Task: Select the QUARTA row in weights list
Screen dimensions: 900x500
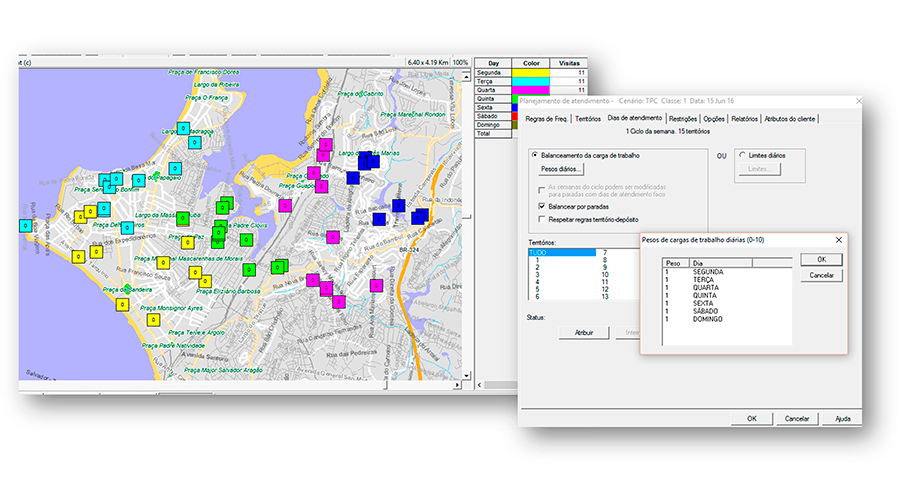Action: (706, 287)
